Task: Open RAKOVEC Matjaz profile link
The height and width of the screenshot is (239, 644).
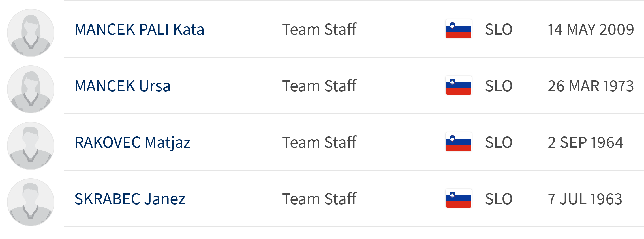Action: [132, 143]
